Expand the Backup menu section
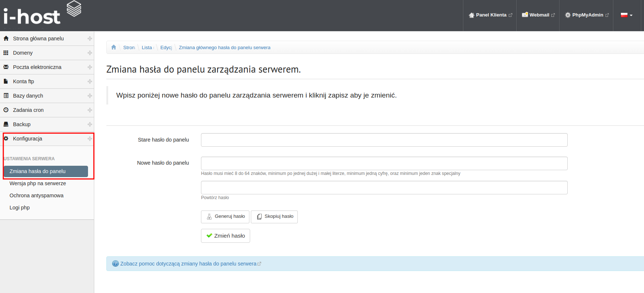 pos(89,124)
